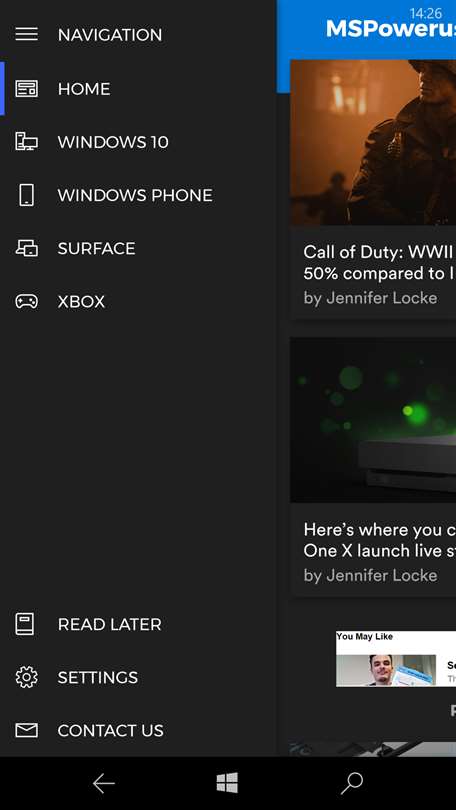The image size is (456, 810).
Task: Click the Windows Phone device icon
Action: 26,195
